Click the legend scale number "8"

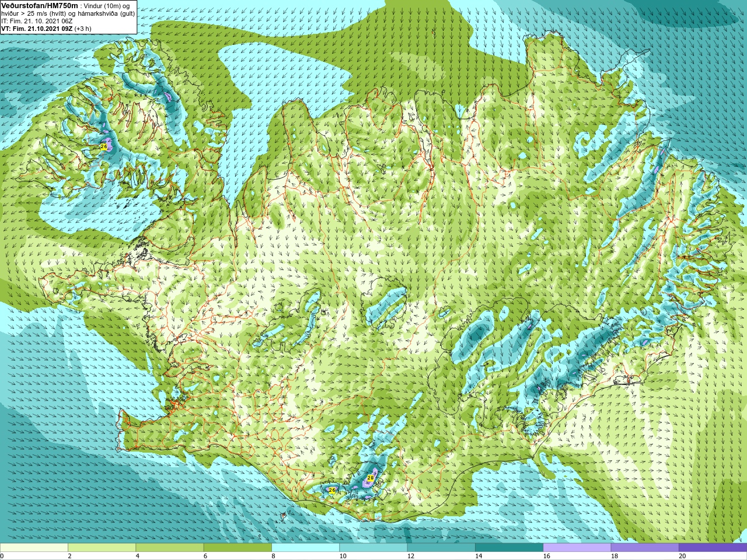click(273, 556)
